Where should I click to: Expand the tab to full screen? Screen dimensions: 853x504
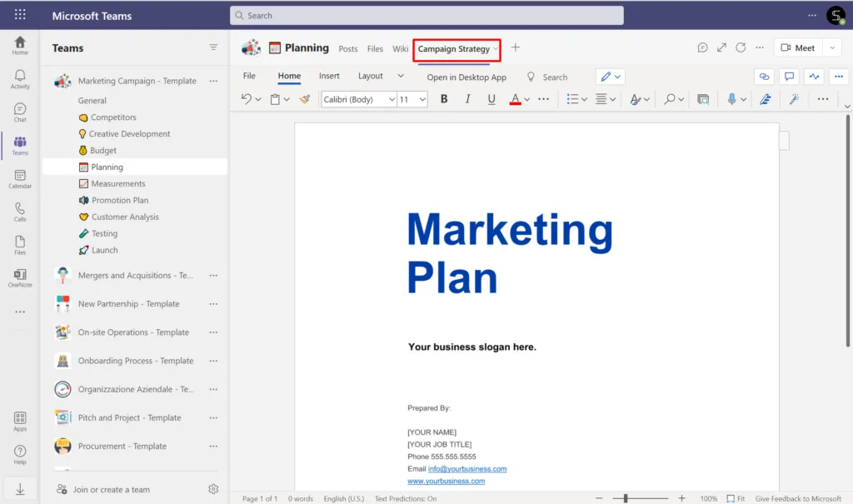pyautogui.click(x=721, y=47)
